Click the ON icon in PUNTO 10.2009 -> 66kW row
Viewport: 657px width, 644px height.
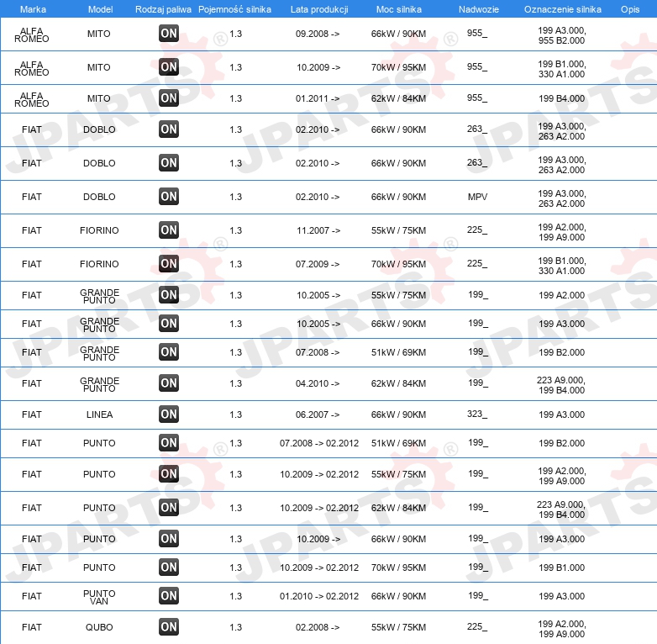click(169, 539)
